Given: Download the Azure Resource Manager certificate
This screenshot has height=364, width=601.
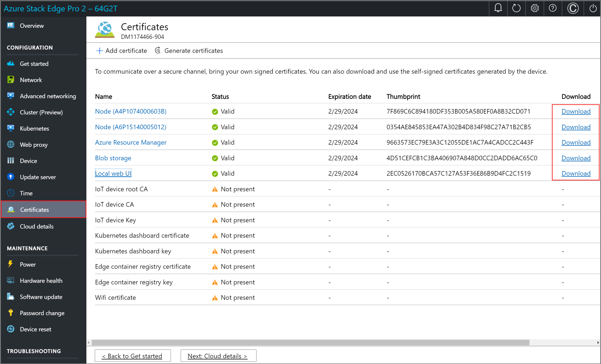Looking at the screenshot, I should (x=576, y=142).
